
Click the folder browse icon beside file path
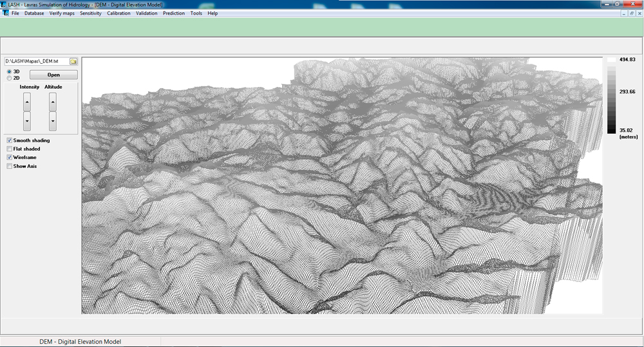coord(73,61)
